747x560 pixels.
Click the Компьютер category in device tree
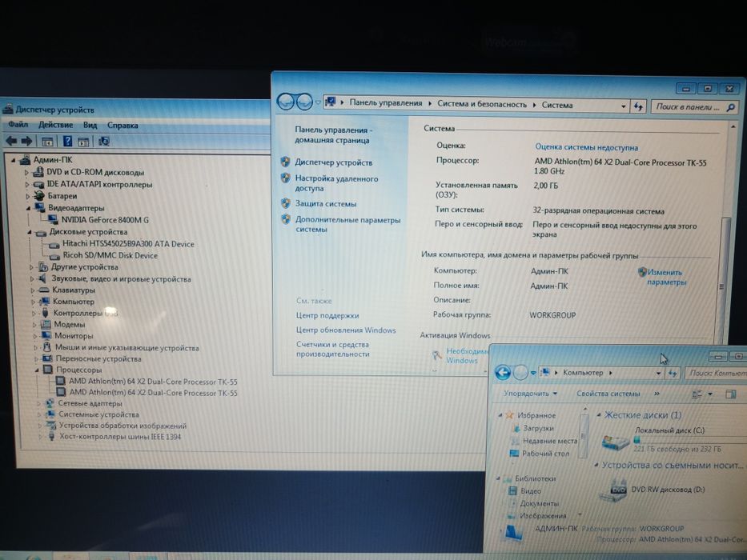click(x=74, y=302)
